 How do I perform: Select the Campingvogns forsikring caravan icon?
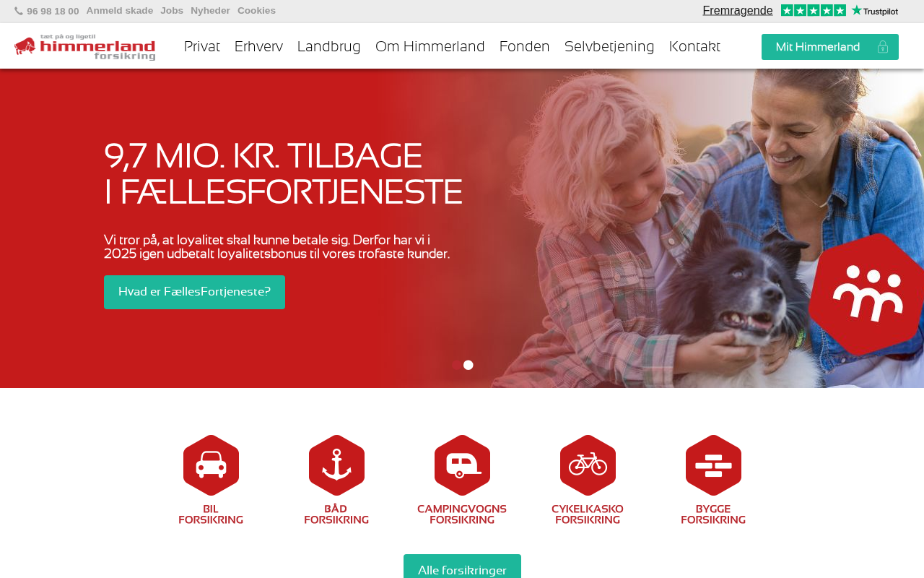pos(462,465)
